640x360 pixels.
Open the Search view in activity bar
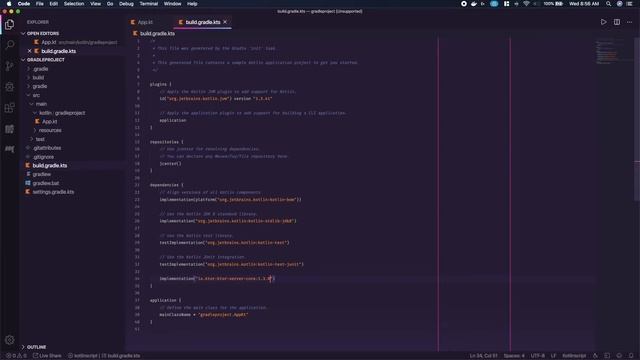(x=9, y=44)
